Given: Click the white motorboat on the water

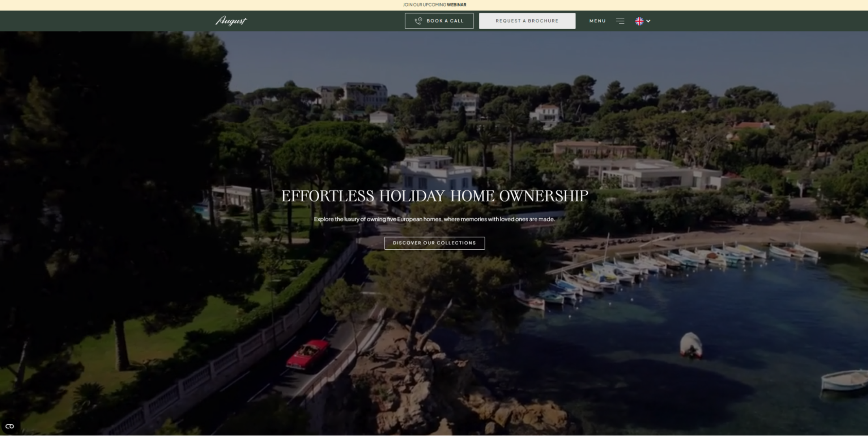Looking at the screenshot, I should tap(691, 345).
